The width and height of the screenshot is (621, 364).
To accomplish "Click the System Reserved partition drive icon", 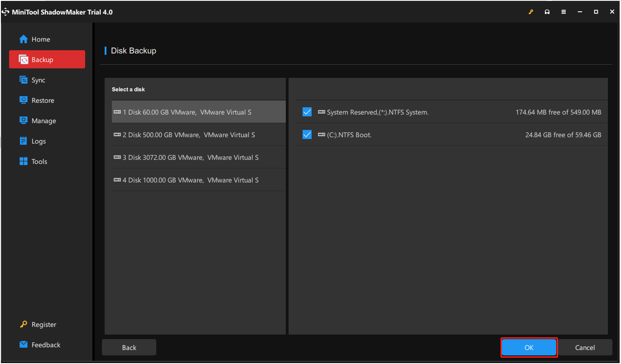I will (322, 112).
